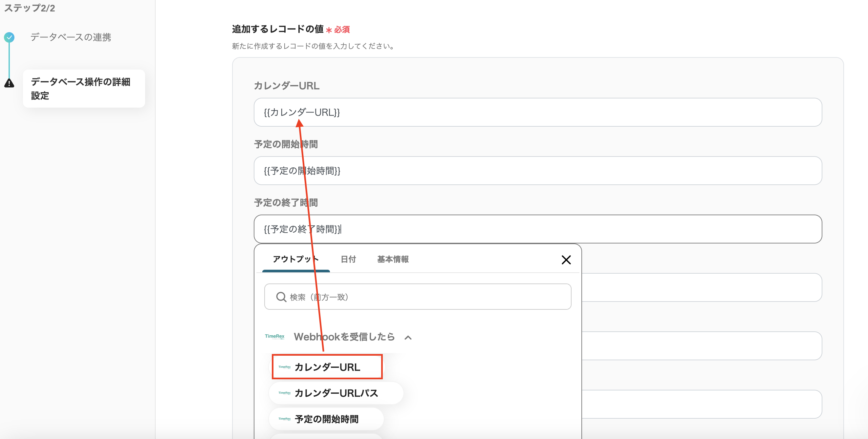
Task: Click TimeRex icon on カレンダーURLパス item
Action: [284, 393]
